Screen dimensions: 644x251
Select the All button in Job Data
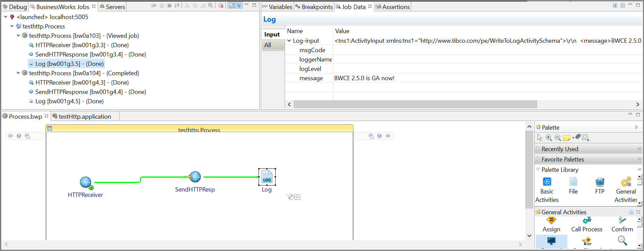coord(268,45)
